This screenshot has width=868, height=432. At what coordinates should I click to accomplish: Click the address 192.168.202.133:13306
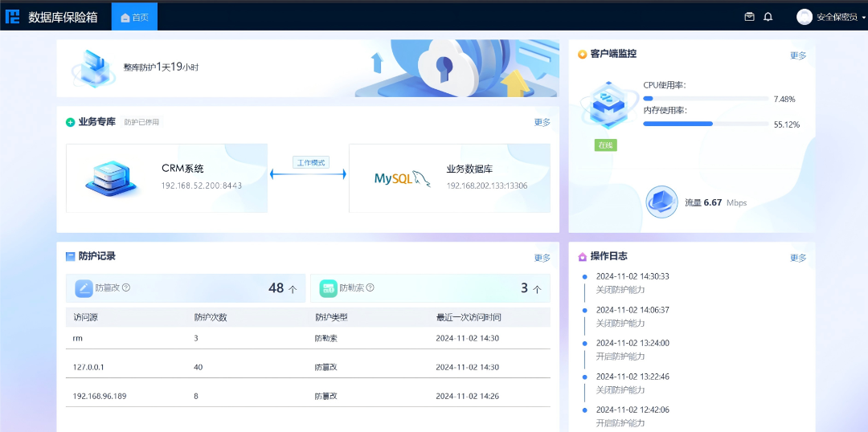pyautogui.click(x=487, y=185)
